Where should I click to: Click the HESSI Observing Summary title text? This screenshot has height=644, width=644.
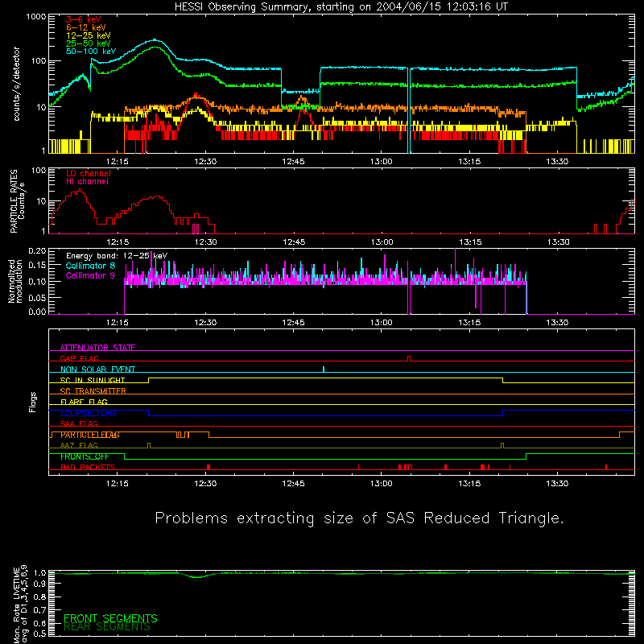[341, 7]
